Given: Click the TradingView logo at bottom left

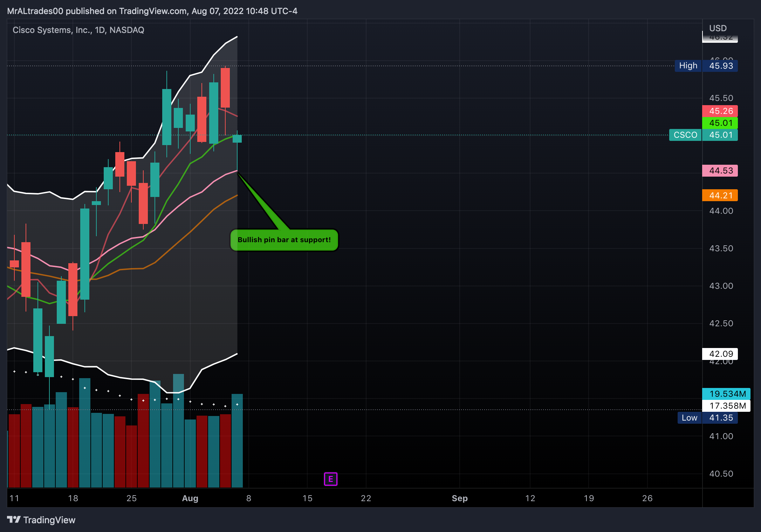Looking at the screenshot, I should pos(41,520).
